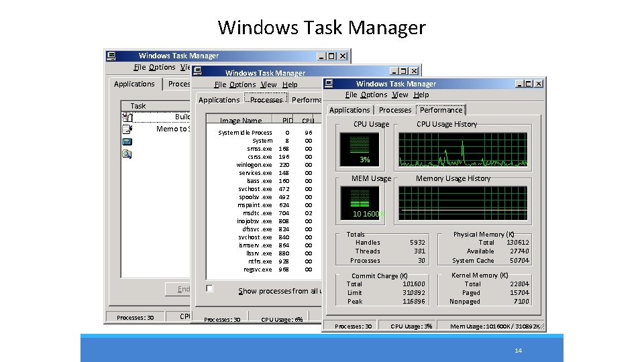This screenshot has width=644, height=362.
Task: Select llssrv.exe process row
Action: 265,253
